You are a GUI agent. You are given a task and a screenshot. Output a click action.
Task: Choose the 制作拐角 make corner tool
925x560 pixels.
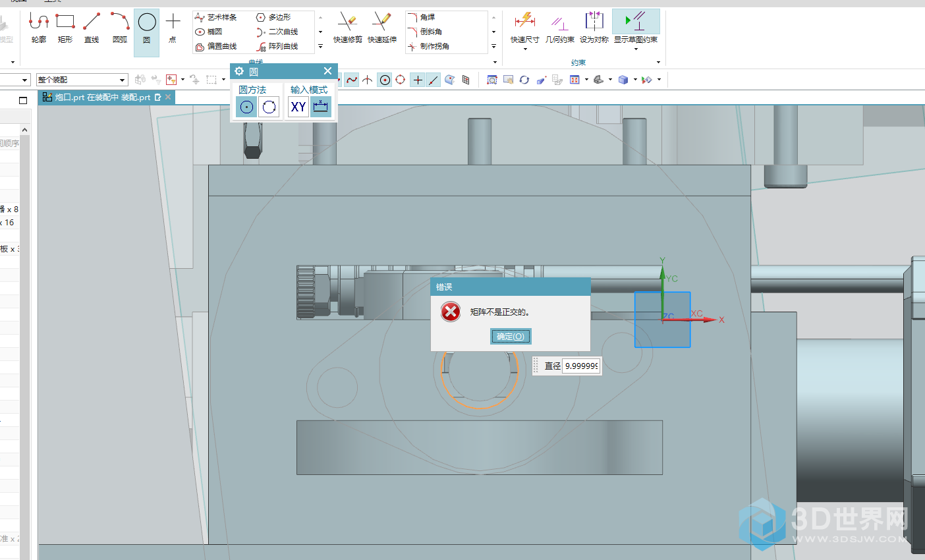coord(429,46)
